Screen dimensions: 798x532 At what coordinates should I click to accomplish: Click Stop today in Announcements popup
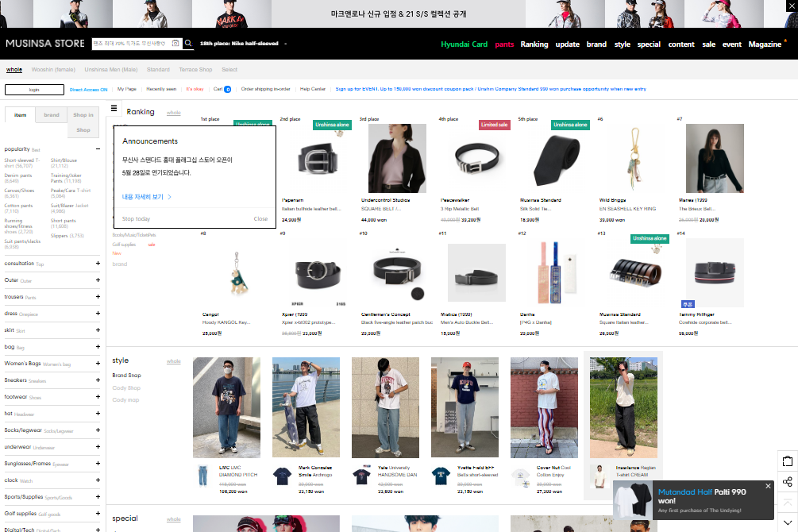click(136, 219)
